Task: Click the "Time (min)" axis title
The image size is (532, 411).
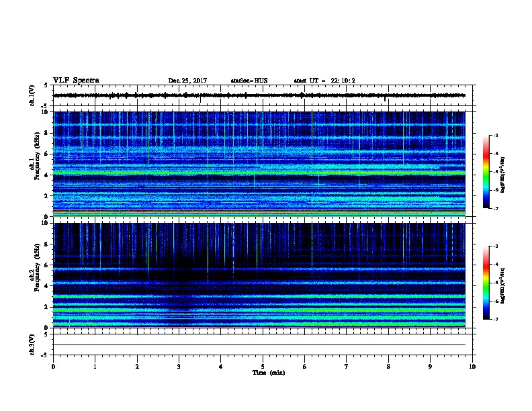Action: pyautogui.click(x=269, y=373)
